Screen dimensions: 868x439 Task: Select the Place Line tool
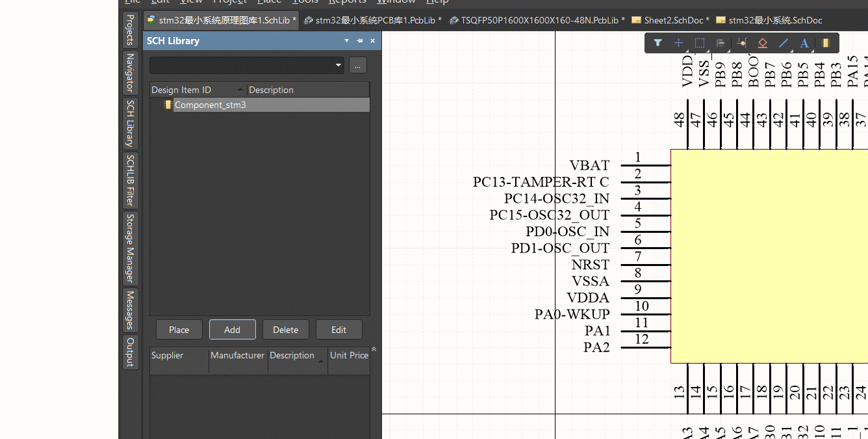pos(784,44)
